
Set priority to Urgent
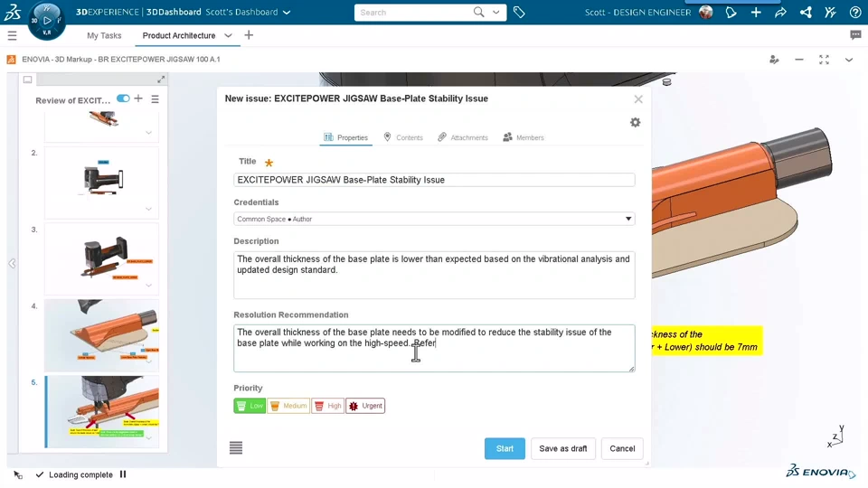coord(365,406)
